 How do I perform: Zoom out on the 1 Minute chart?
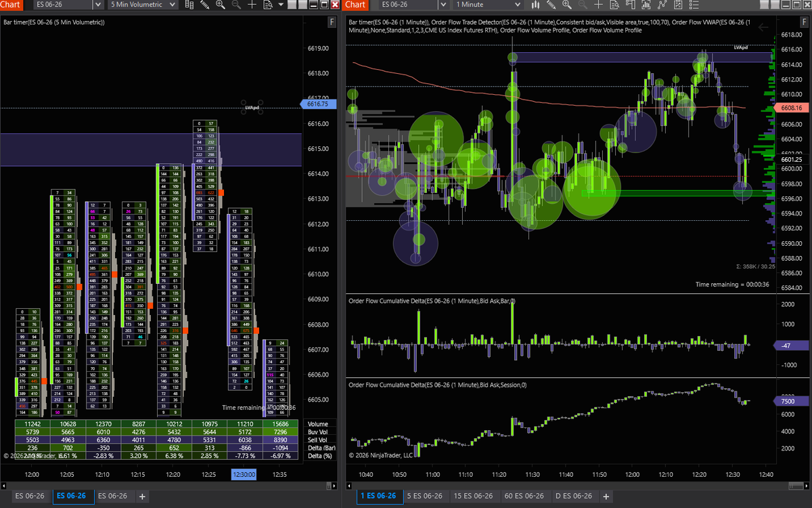(x=583, y=4)
